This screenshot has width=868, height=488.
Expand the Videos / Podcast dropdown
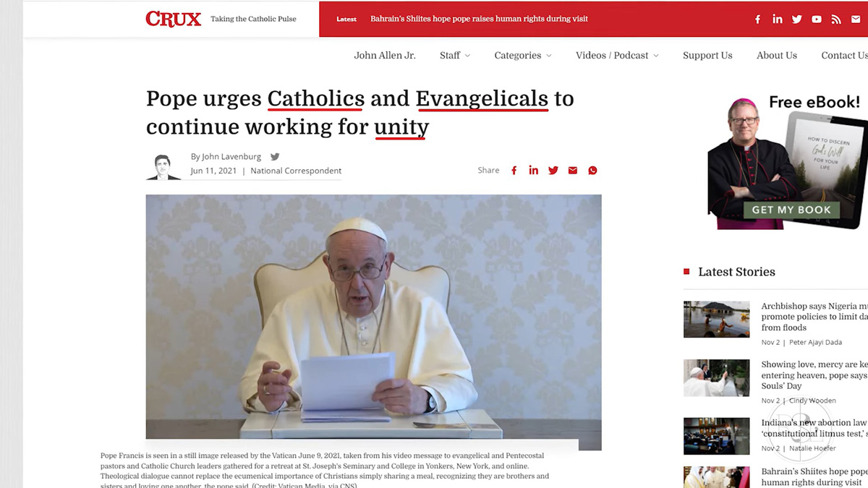pyautogui.click(x=617, y=55)
